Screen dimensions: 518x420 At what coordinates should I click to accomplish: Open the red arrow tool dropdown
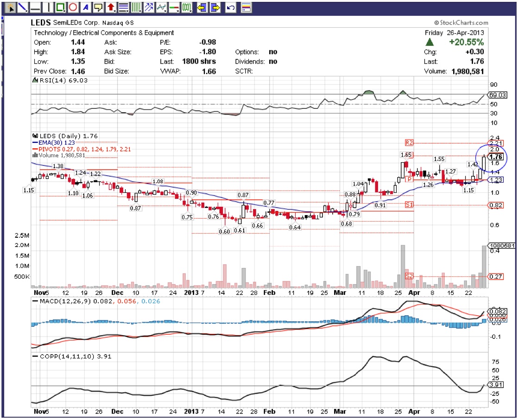[x=111, y=7]
